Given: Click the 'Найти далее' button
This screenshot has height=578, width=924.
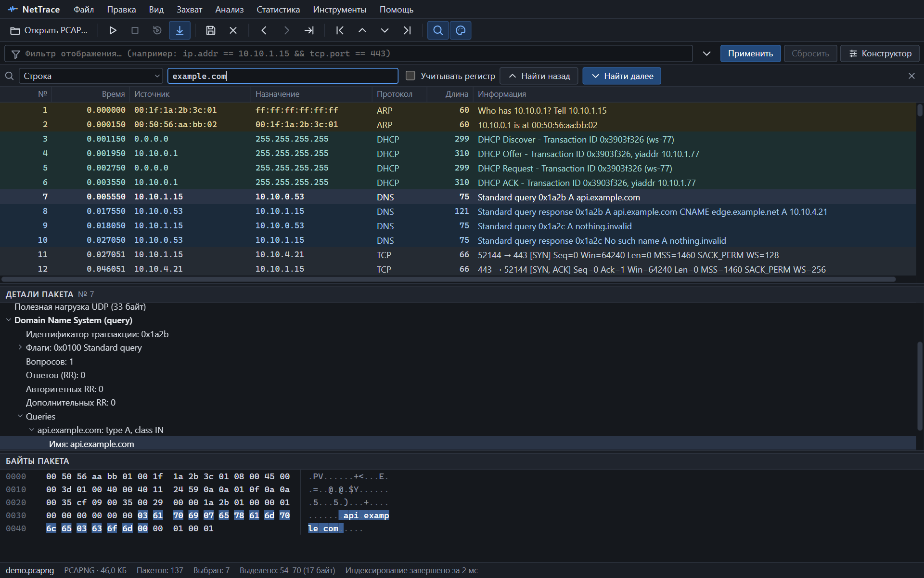Looking at the screenshot, I should click(622, 76).
